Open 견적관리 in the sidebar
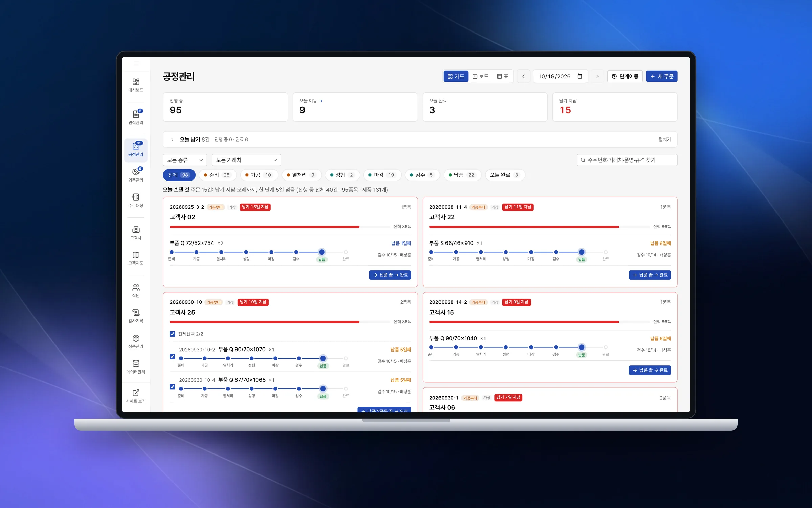This screenshot has width=812, height=508. click(x=136, y=117)
